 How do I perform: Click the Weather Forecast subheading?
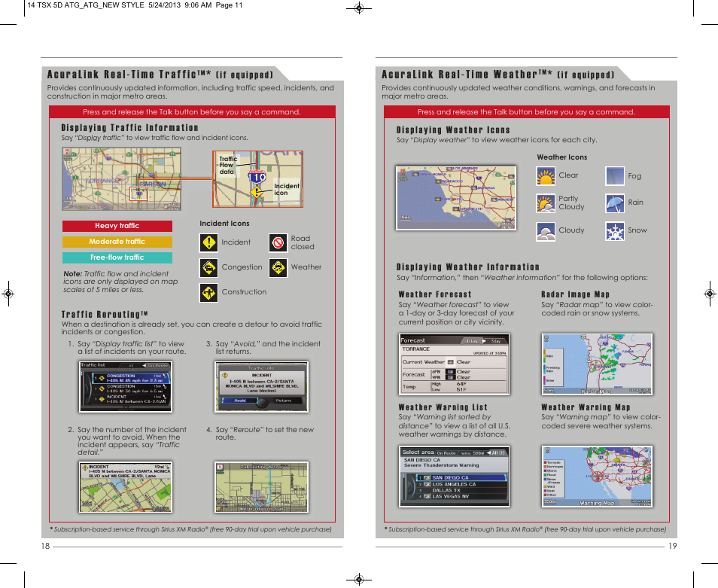[x=435, y=294]
